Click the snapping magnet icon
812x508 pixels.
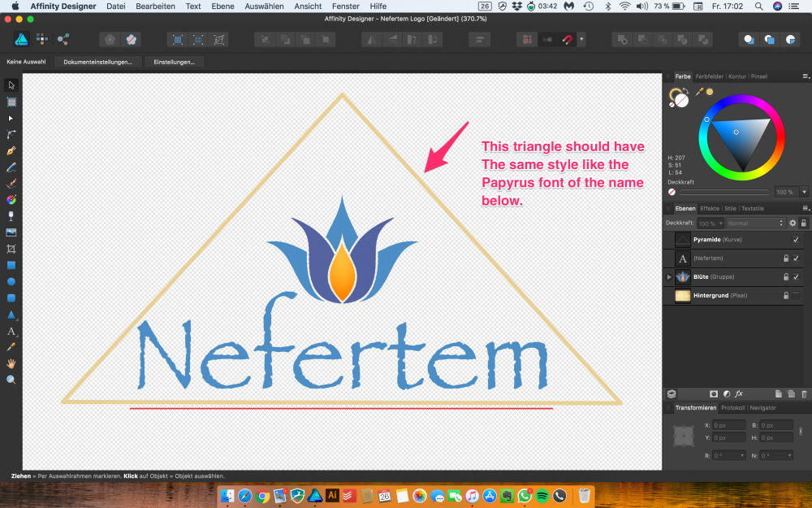568,39
